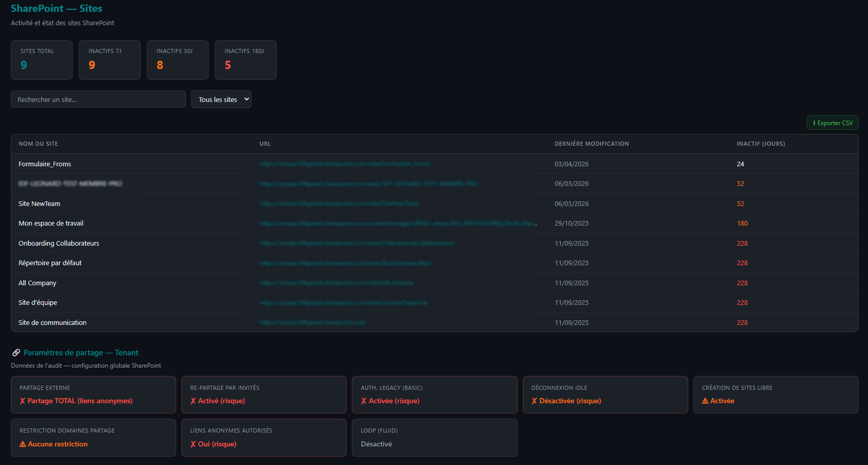868x465 pixels.
Task: Click the X icon in Re-partage par invités card
Action: (193, 401)
